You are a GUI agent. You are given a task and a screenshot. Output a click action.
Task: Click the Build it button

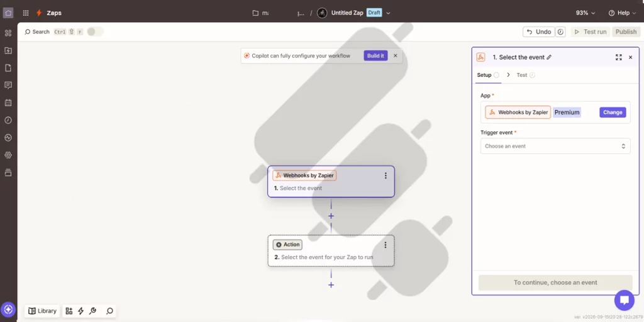pyautogui.click(x=375, y=55)
